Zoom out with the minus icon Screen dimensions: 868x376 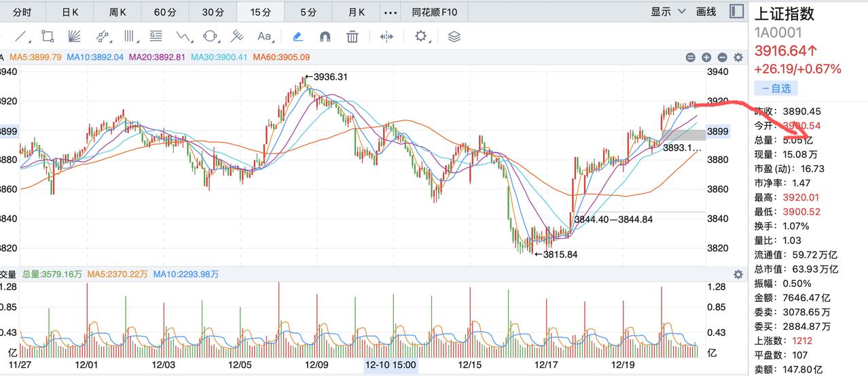pos(722,58)
